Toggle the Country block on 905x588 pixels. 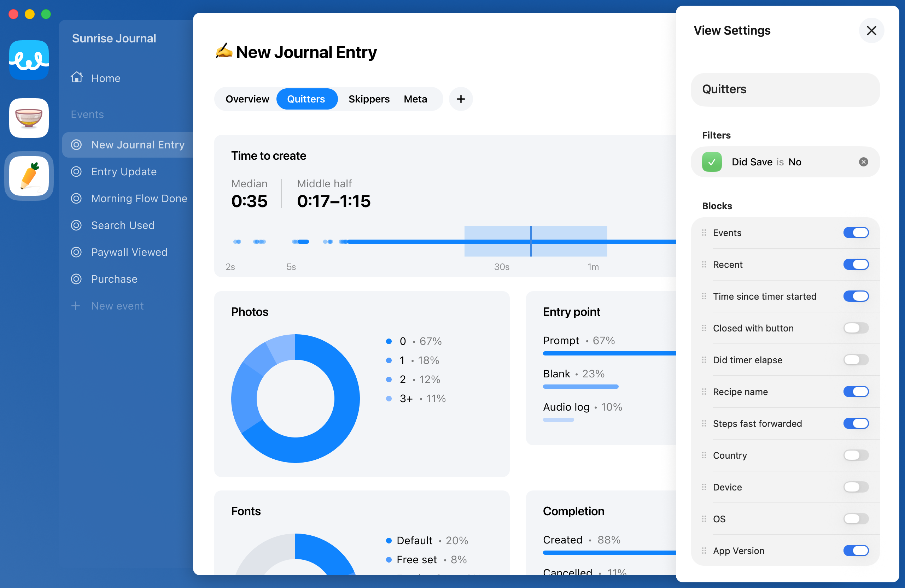pos(856,455)
